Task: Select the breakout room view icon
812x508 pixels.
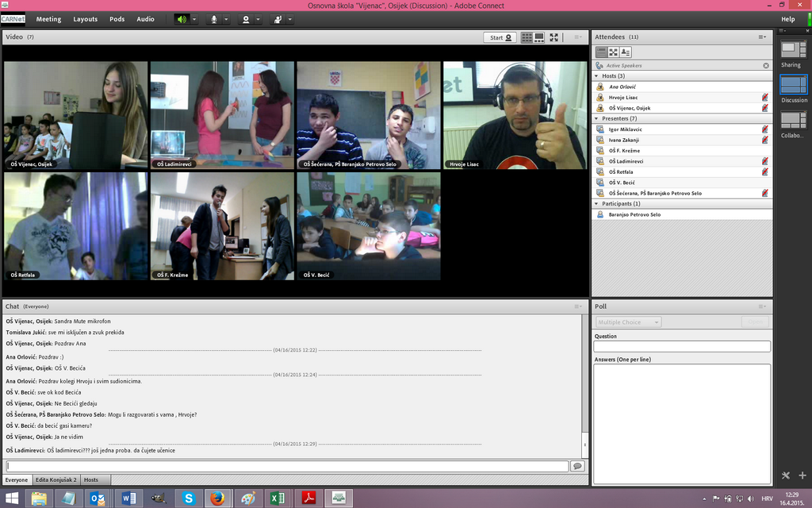Action: click(x=613, y=52)
